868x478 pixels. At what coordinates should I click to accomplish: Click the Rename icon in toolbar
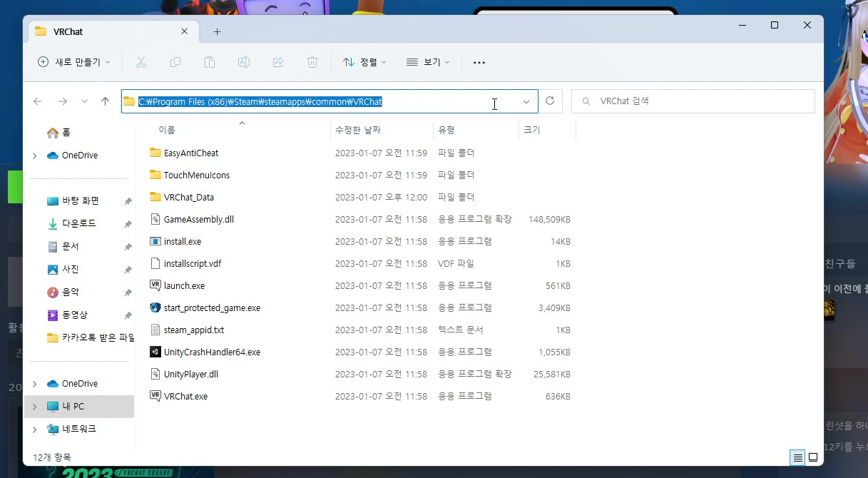point(244,63)
